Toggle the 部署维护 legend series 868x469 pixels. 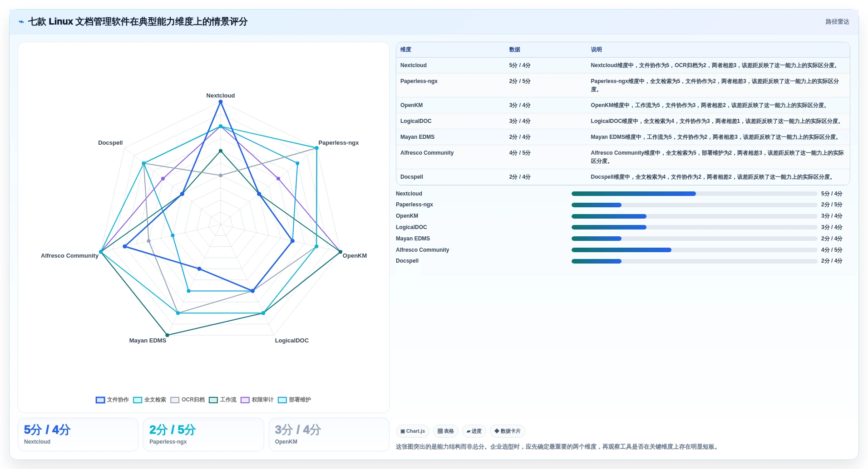[x=294, y=400]
